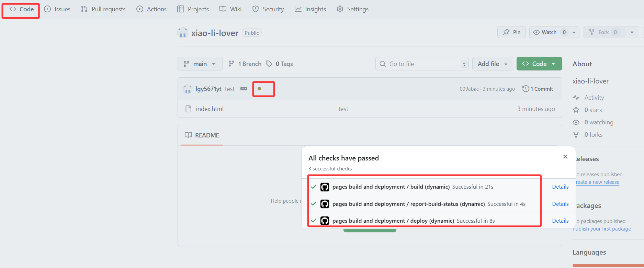
Task: Click the eye icon beside 0 watching
Action: [576, 122]
